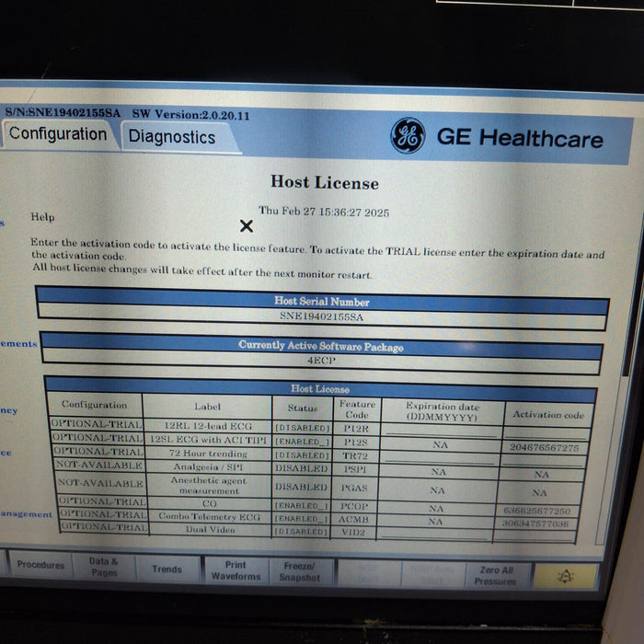Open the Configuration tab
Viewport: 644px width, 644px height.
click(58, 134)
